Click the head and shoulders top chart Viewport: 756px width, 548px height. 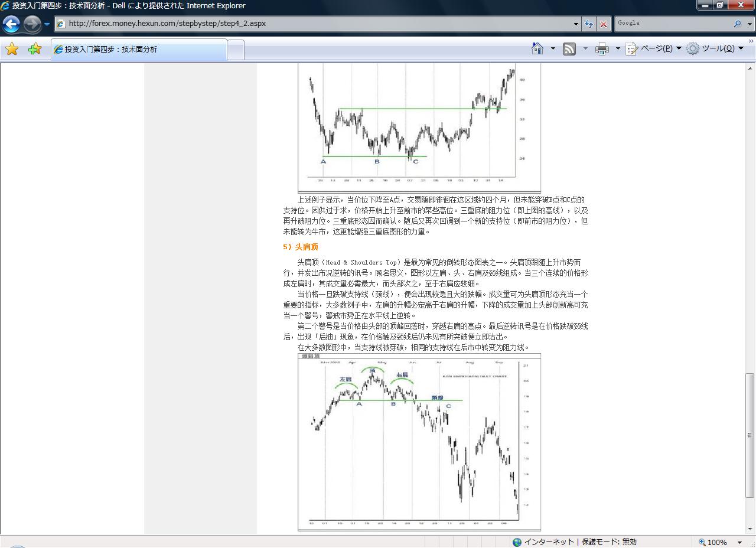[419, 442]
